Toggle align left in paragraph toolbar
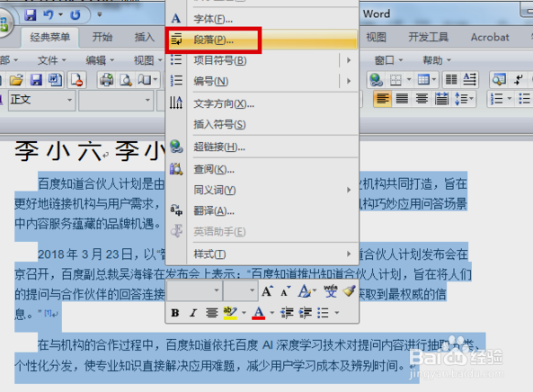533x392 pixels. [383, 99]
